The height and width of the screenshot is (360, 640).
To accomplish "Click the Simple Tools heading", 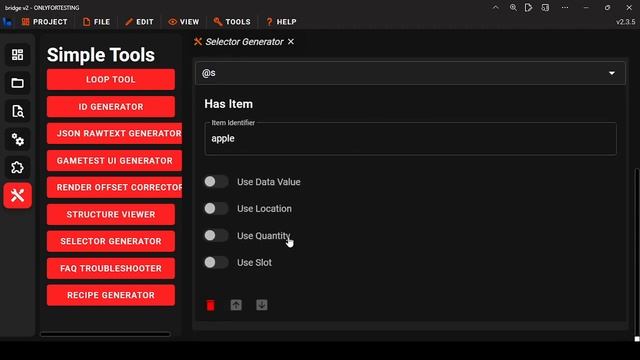I will [101, 55].
